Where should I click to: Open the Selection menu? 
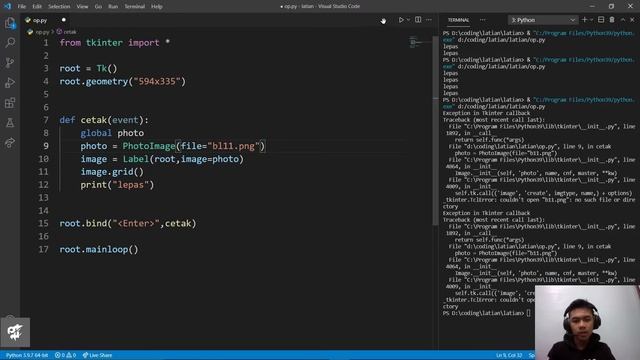(59, 7)
